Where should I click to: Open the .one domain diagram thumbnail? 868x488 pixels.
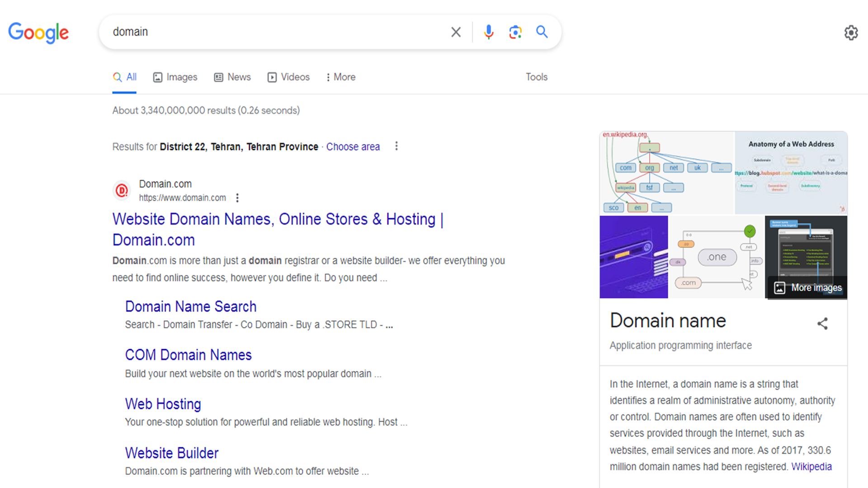click(x=717, y=257)
